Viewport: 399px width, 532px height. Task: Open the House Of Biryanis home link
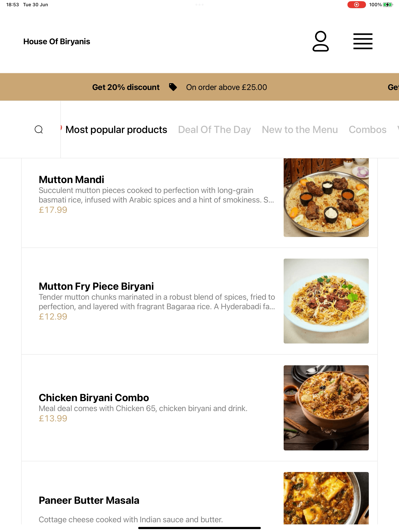(x=57, y=41)
